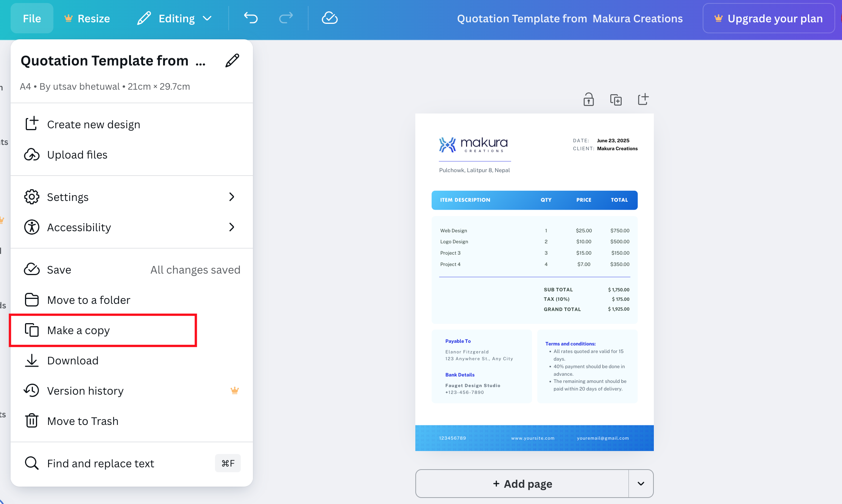Click the Save cloud checkmark icon
Viewport: 842px width, 504px height.
[32, 269]
